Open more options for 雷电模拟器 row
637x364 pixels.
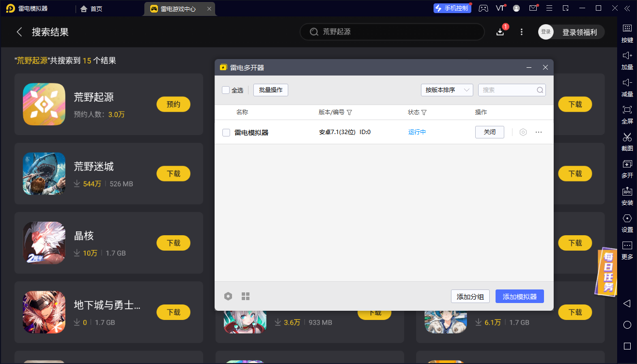539,132
